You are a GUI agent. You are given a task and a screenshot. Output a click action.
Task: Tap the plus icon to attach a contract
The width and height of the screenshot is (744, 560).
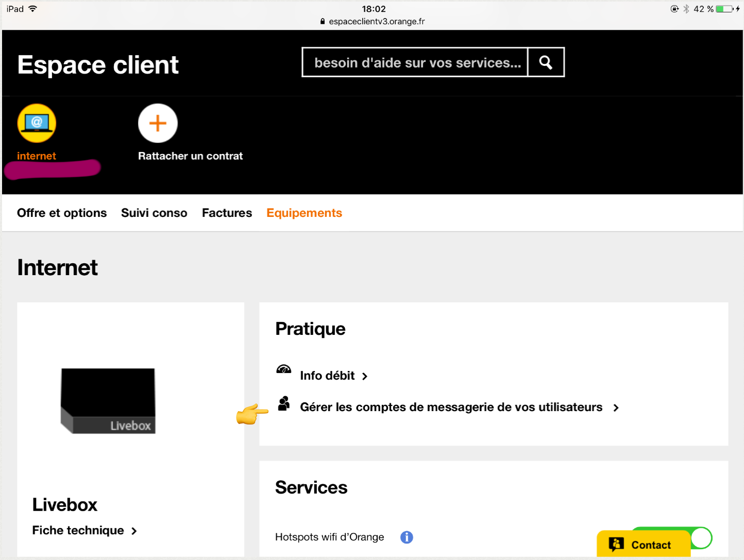[158, 123]
